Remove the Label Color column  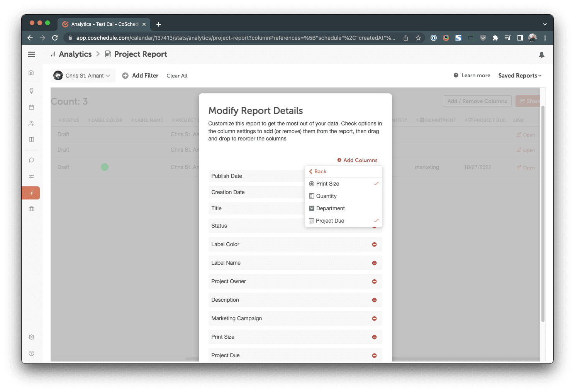point(374,245)
